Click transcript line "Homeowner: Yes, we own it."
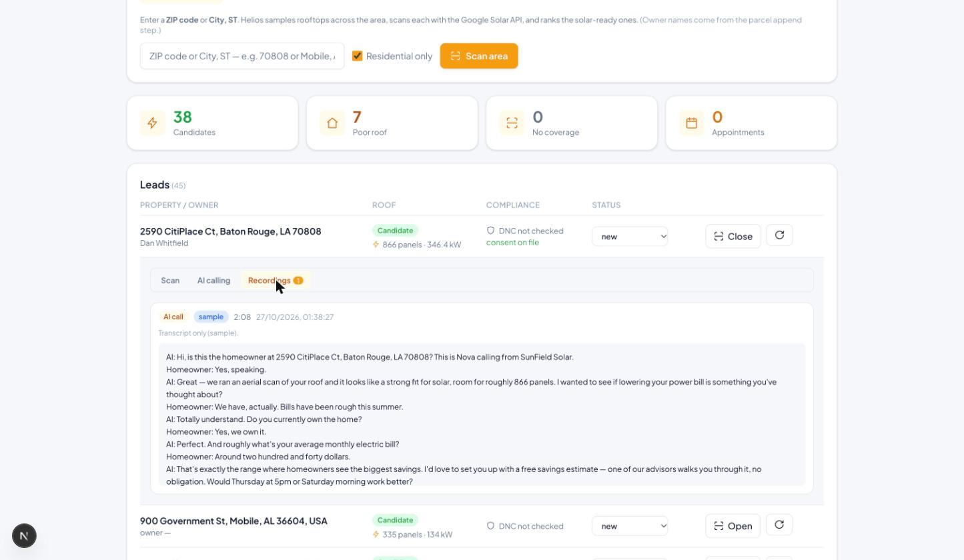 point(216,432)
